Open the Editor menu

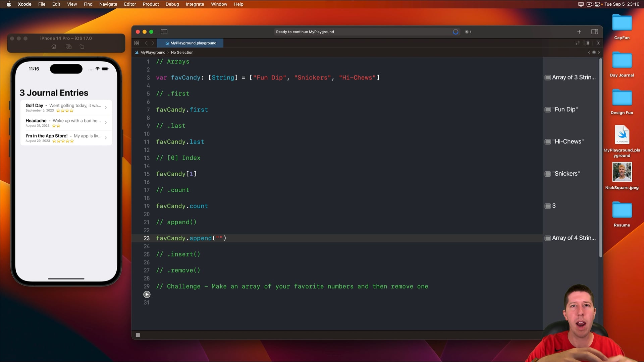click(130, 4)
